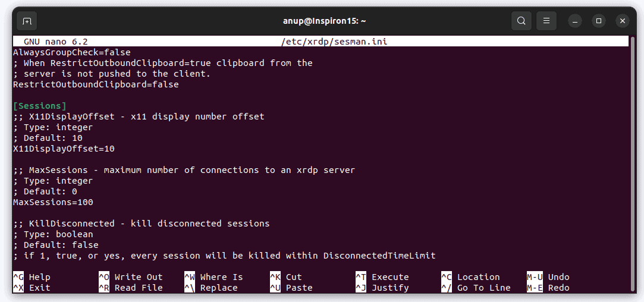Click the Help shortcut label
Screen dimensions: 644x302
tap(39, 277)
